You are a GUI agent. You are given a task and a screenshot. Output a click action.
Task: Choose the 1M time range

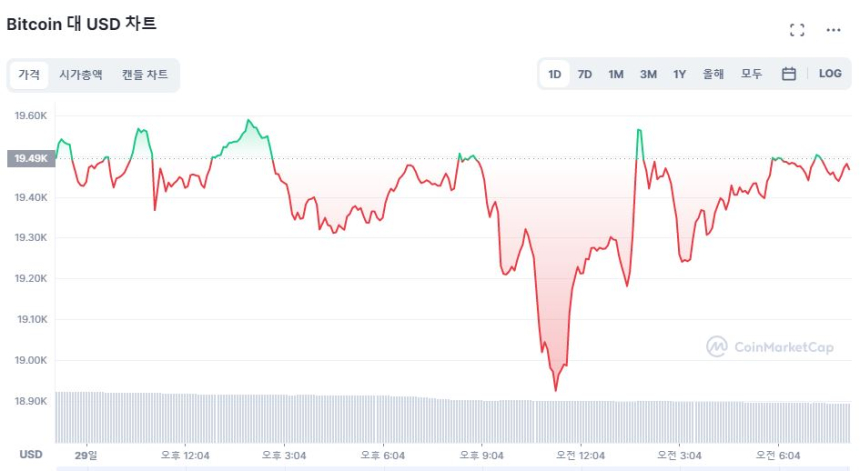[616, 74]
